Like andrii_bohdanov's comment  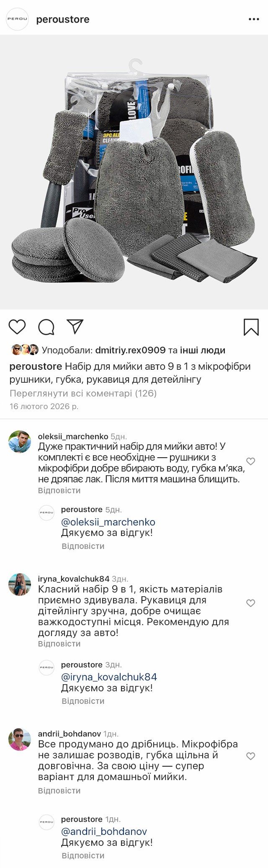point(250,756)
